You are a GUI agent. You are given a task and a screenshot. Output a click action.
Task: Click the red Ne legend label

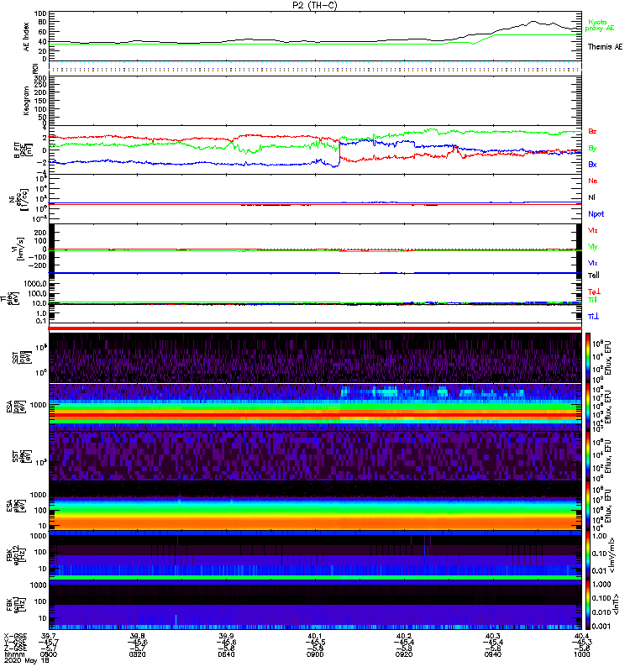pyautogui.click(x=593, y=181)
